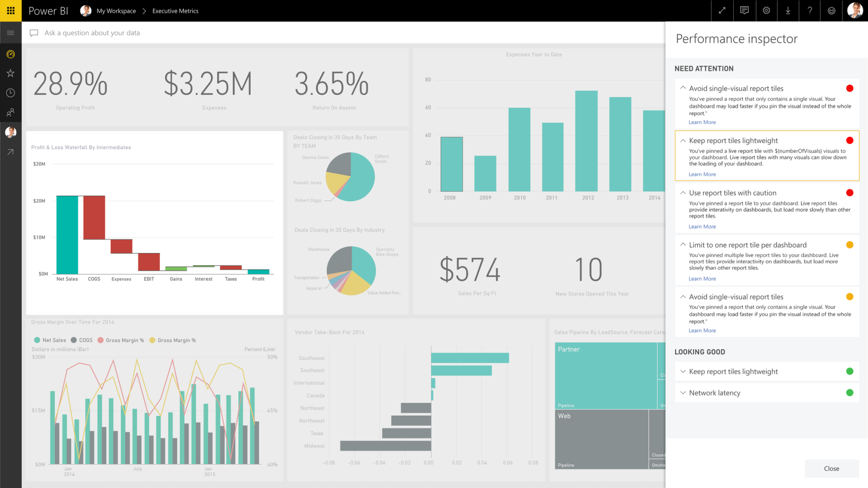Click the 'Ask a question about your data' field
The width and height of the screenshot is (868, 488).
(x=92, y=33)
